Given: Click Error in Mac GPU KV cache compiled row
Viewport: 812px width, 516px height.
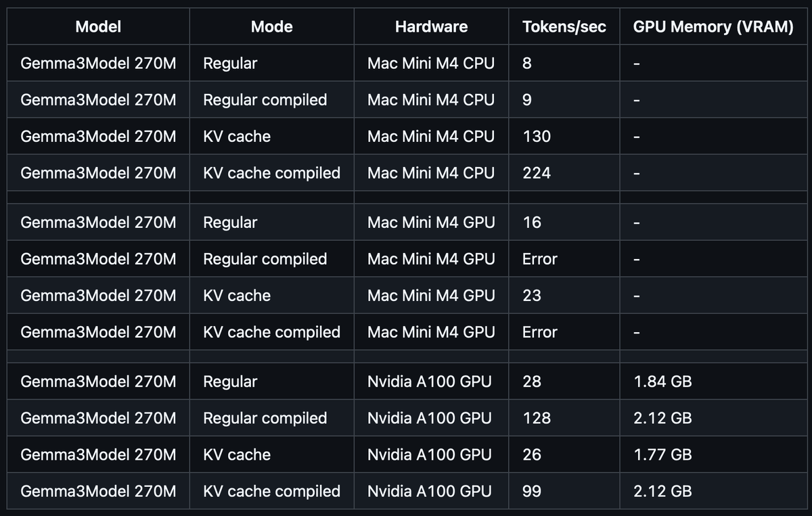Looking at the screenshot, I should pyautogui.click(x=540, y=332).
